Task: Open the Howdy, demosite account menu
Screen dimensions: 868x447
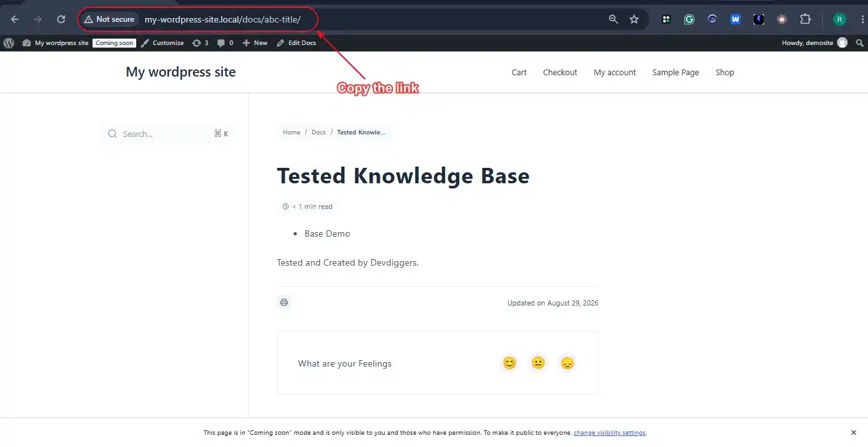Action: pyautogui.click(x=814, y=43)
